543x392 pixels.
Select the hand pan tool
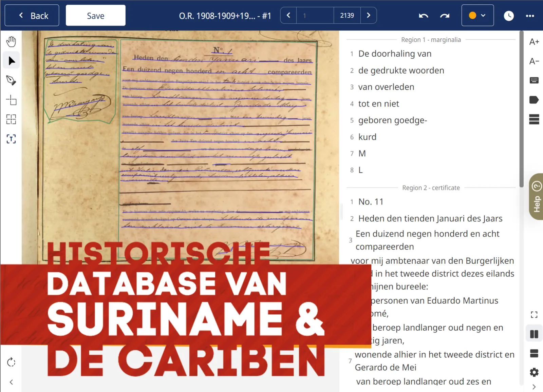point(11,42)
